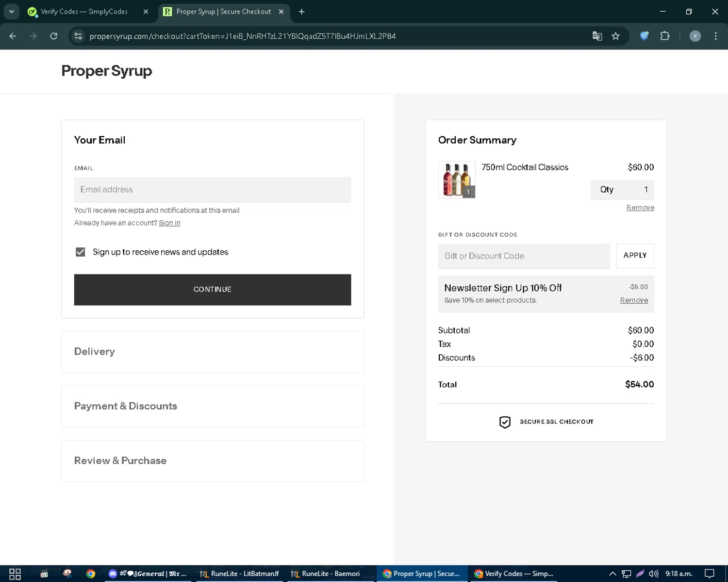Remove the 750ml Cocktail Classics item
This screenshot has height=582, width=728.
point(640,208)
